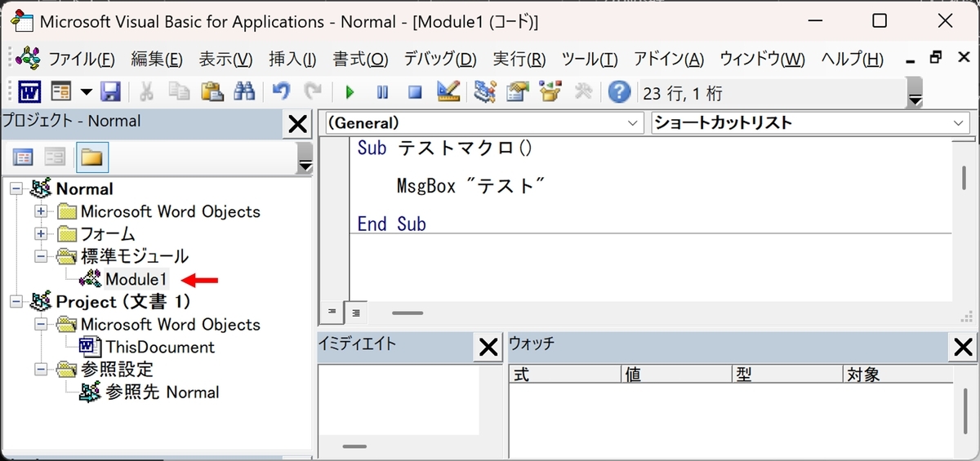980x461 pixels.
Task: Collapse the 標準モジュール folder
Action: tap(41, 257)
